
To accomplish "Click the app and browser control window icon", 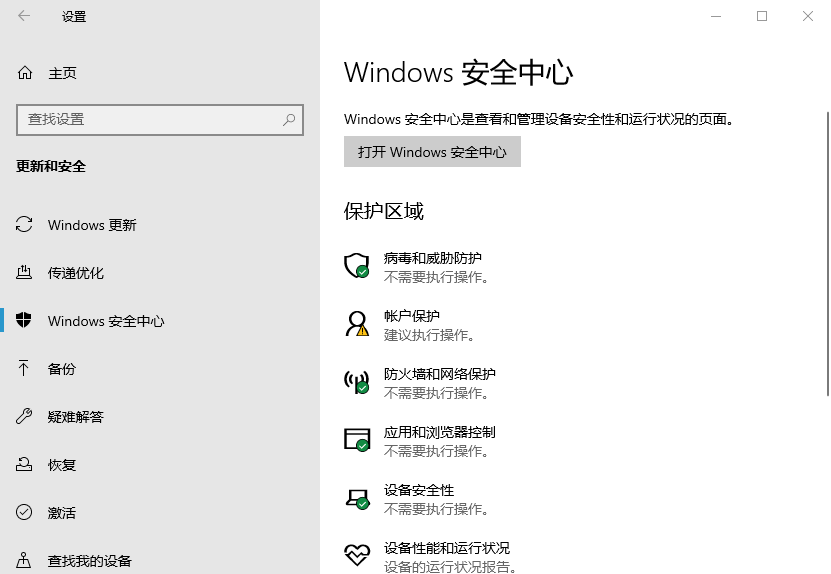I will coord(357,440).
